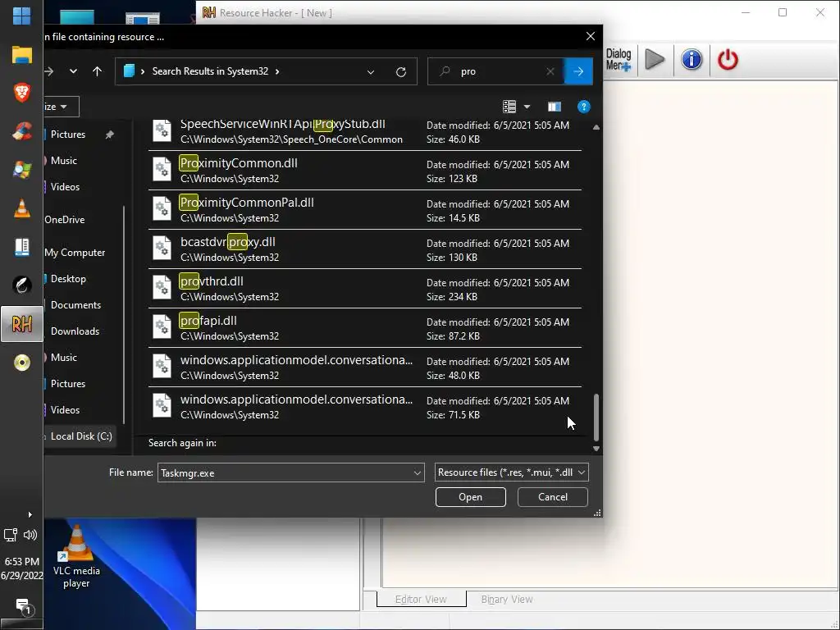Open the notification center icon
Image resolution: width=840 pixels, height=630 pixels.
[23, 606]
